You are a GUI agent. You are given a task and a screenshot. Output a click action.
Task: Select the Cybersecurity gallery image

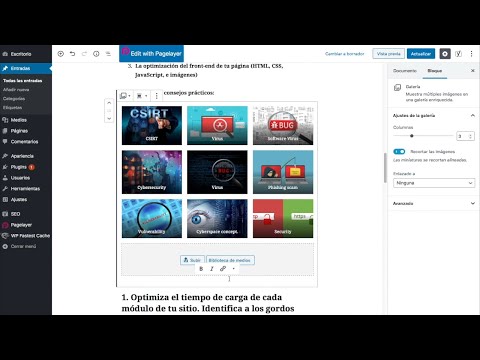tap(152, 172)
